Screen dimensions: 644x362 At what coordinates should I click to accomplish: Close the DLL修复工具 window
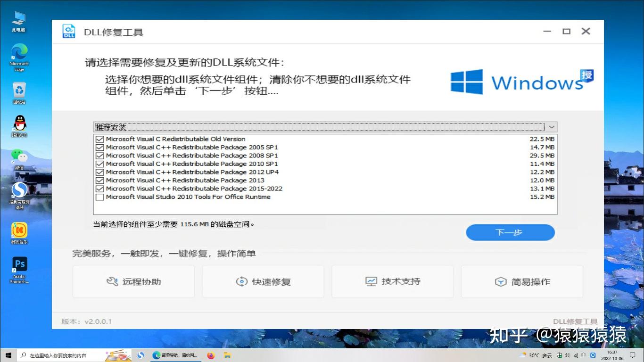tap(586, 32)
